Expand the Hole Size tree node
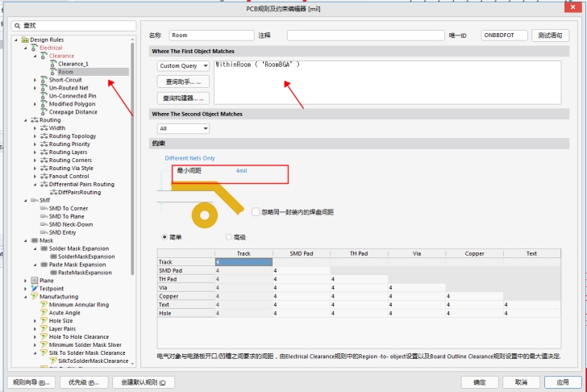The image size is (587, 392). [35, 321]
